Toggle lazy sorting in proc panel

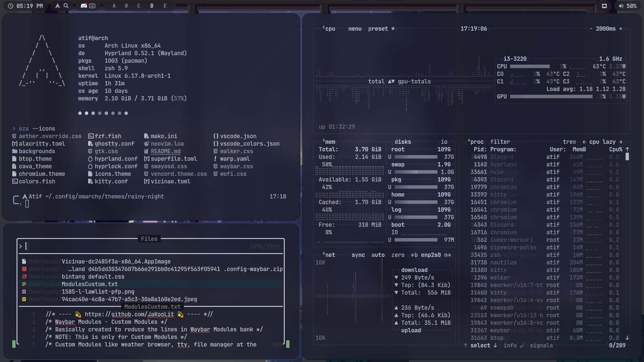coord(609,142)
